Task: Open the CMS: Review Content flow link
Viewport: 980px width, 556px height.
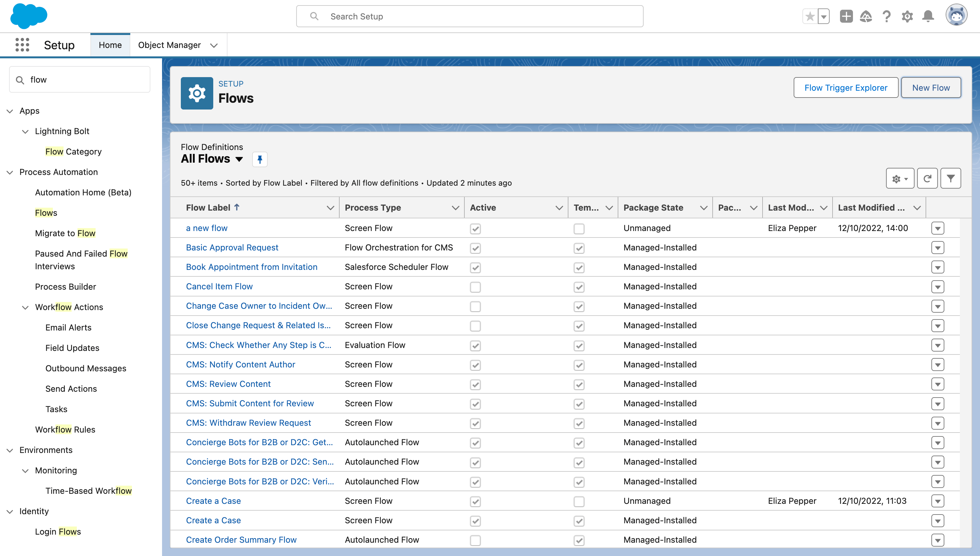Action: [228, 384]
